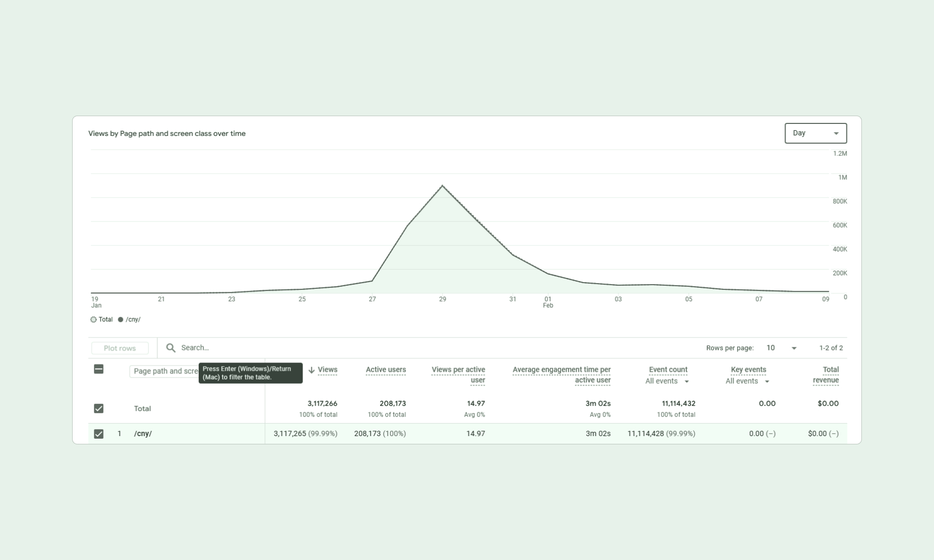
Task: Expand Event count All events dropdown
Action: pyautogui.click(x=667, y=381)
